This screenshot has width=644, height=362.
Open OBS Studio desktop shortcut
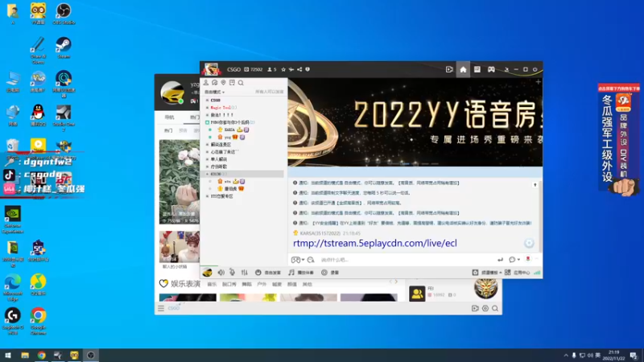point(64,14)
